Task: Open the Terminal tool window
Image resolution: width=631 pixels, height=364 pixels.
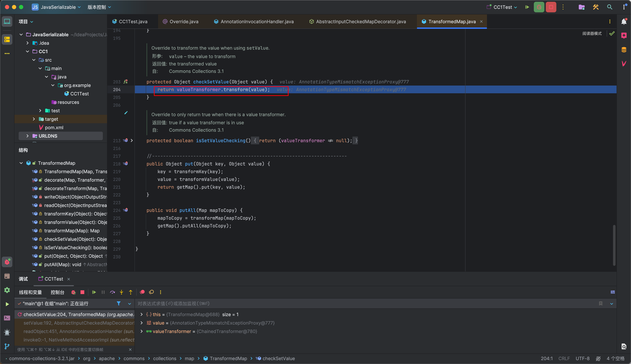Action: pyautogui.click(x=7, y=318)
